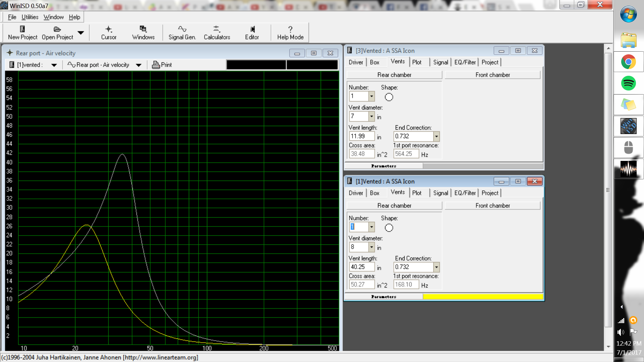Open the Window menu
This screenshot has height=362, width=644.
tap(53, 17)
